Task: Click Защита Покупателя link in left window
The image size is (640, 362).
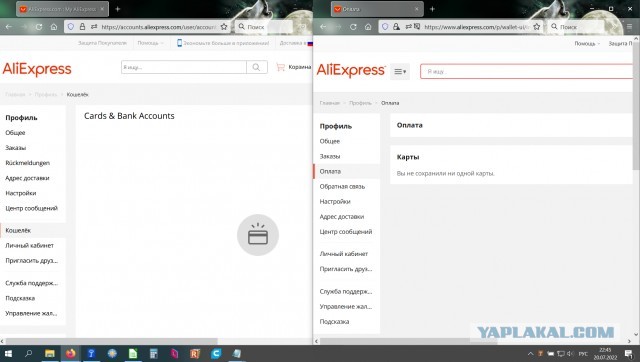Action: click(x=102, y=43)
